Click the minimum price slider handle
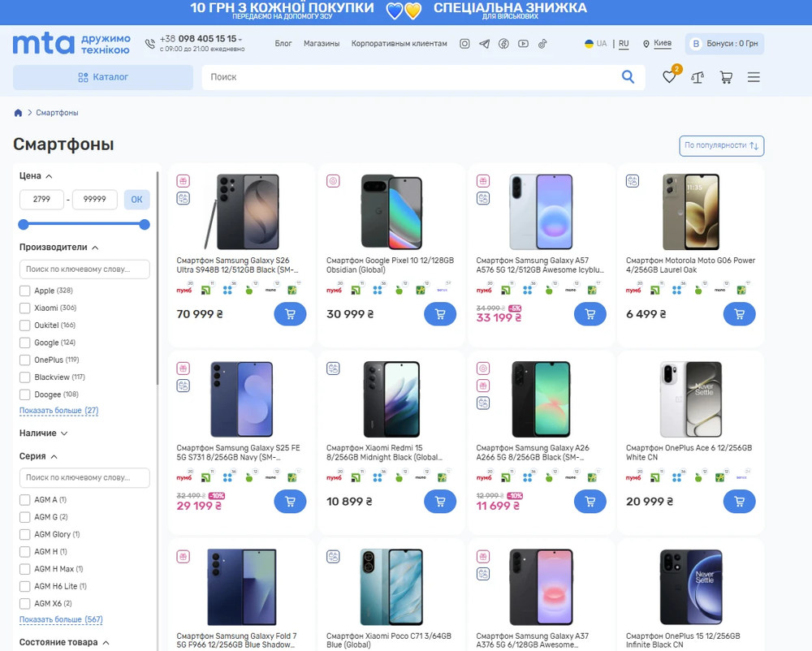The image size is (812, 651). (24, 225)
